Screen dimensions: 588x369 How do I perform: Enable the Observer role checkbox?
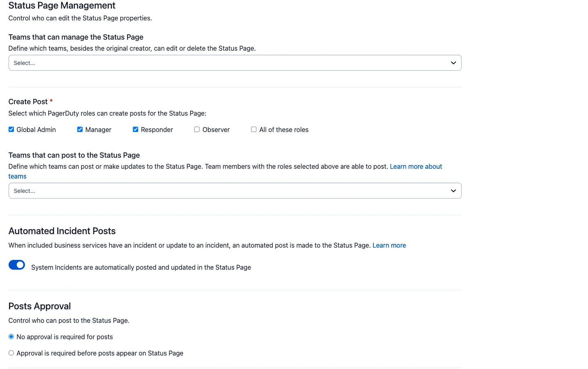(x=197, y=130)
